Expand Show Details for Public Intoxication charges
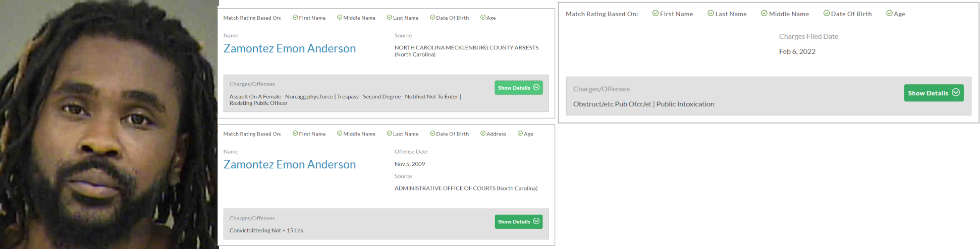980x249 pixels. (x=933, y=93)
